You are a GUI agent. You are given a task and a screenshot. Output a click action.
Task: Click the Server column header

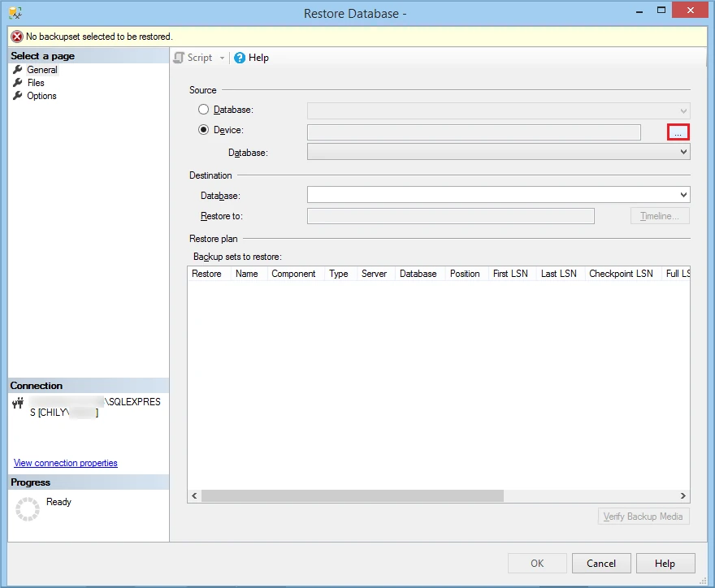point(375,274)
